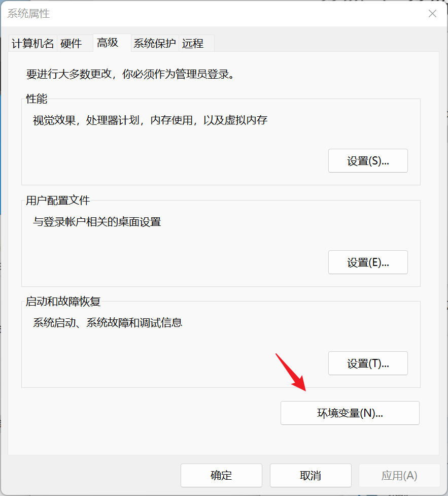448x496 pixels.
Task: Open the 硬件 tab
Action: [75, 43]
